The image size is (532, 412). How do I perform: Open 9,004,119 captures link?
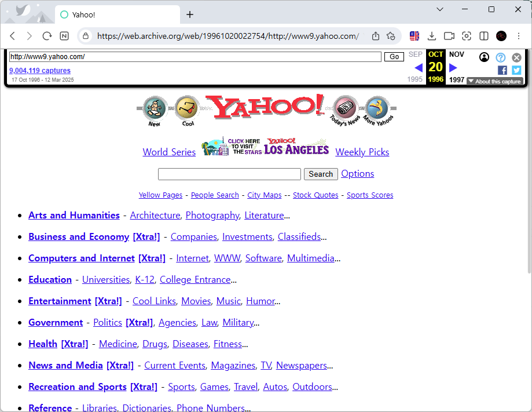[x=40, y=71]
